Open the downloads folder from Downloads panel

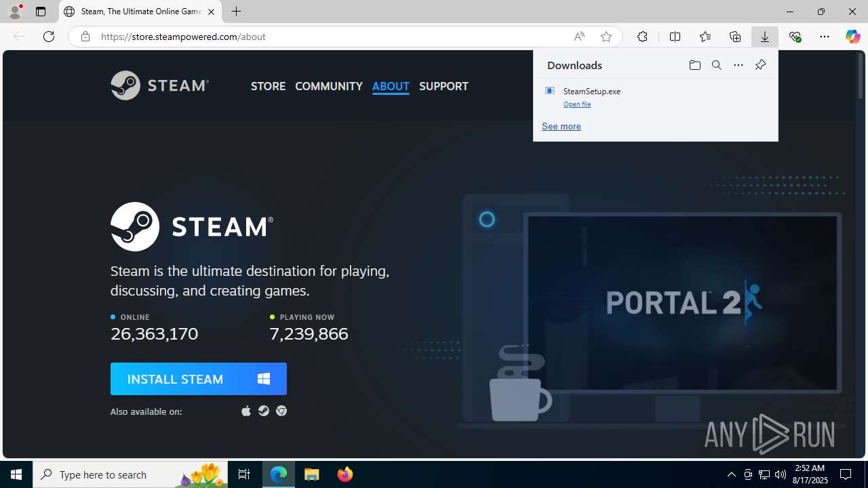tap(694, 65)
